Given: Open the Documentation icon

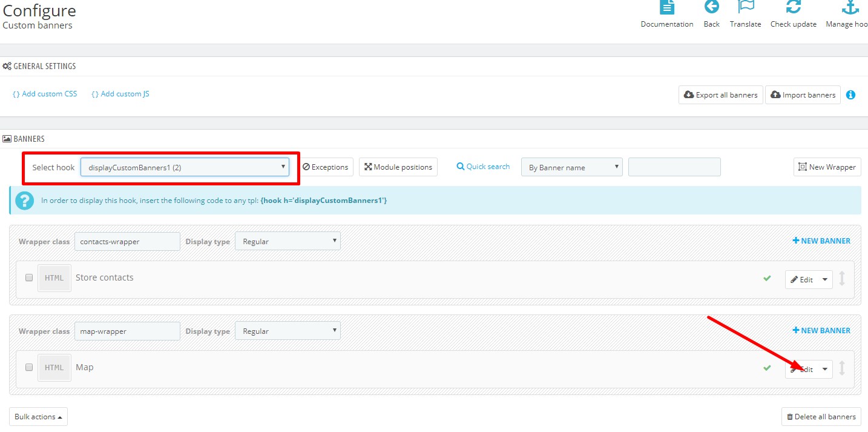Looking at the screenshot, I should tap(666, 7).
